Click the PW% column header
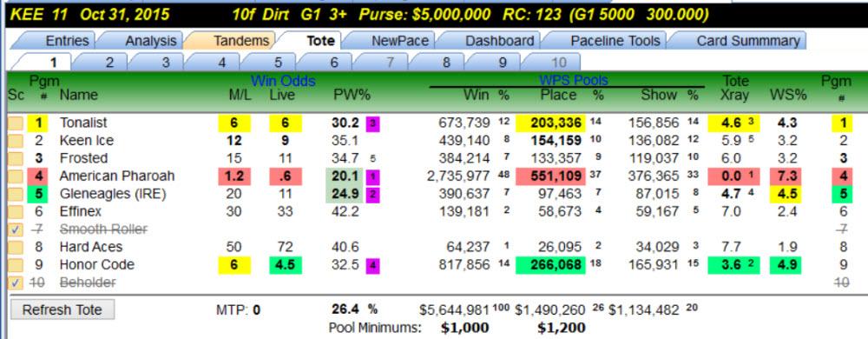 point(352,96)
